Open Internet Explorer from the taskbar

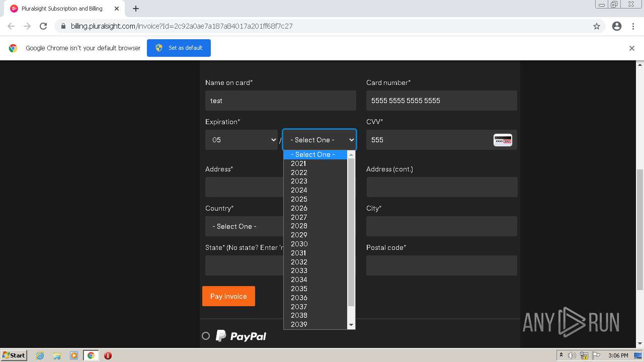[40, 355]
